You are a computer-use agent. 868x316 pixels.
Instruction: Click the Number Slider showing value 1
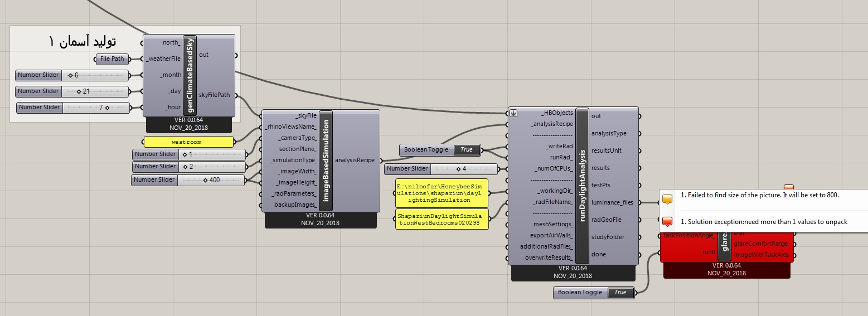pos(189,154)
